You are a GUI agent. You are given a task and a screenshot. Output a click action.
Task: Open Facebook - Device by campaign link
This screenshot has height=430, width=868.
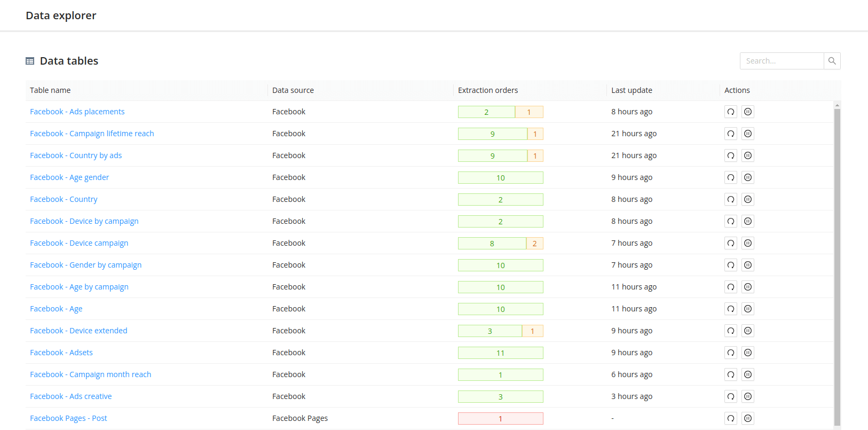click(x=84, y=221)
